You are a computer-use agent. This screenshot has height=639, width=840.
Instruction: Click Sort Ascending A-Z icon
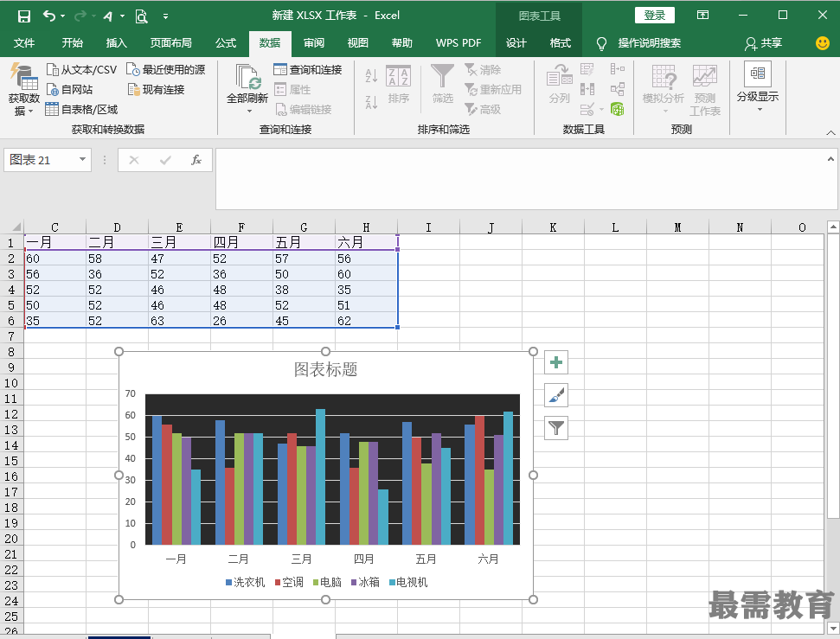point(371,75)
